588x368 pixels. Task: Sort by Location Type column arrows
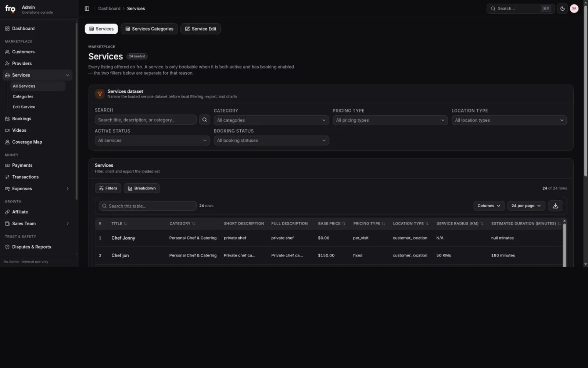coord(427,224)
